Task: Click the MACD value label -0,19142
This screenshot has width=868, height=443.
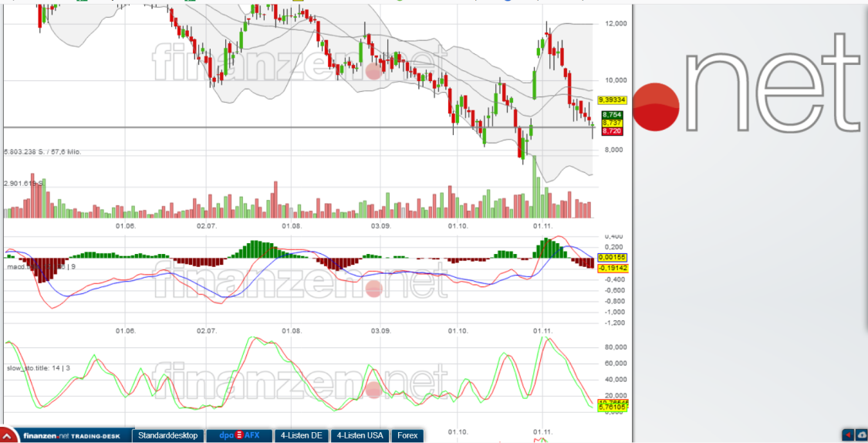Action: [x=613, y=268]
